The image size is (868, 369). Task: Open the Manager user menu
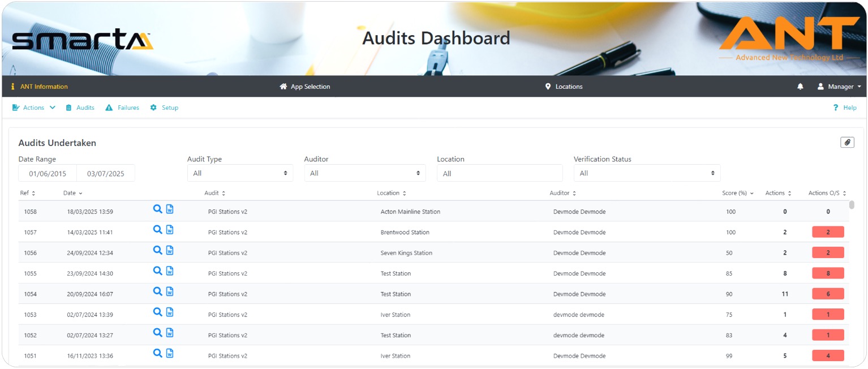pyautogui.click(x=840, y=87)
